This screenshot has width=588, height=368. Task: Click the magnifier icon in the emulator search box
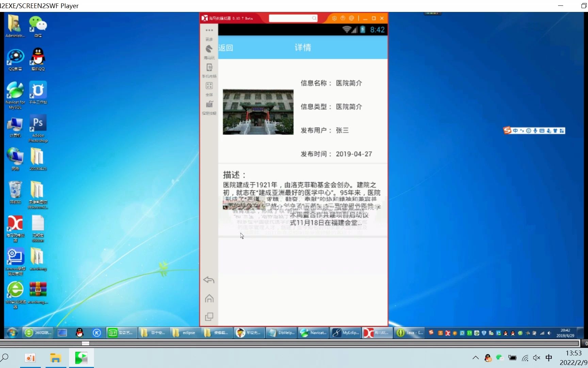314,18
